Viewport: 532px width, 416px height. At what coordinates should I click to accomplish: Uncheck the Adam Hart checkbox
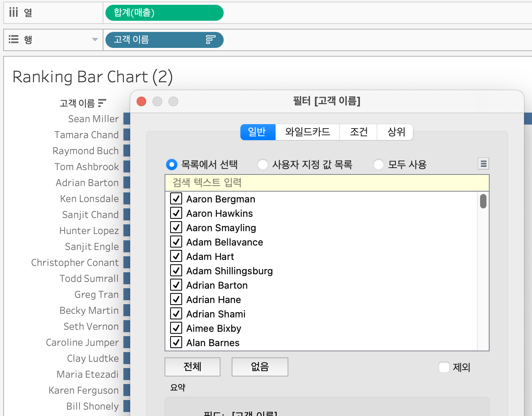pos(176,256)
